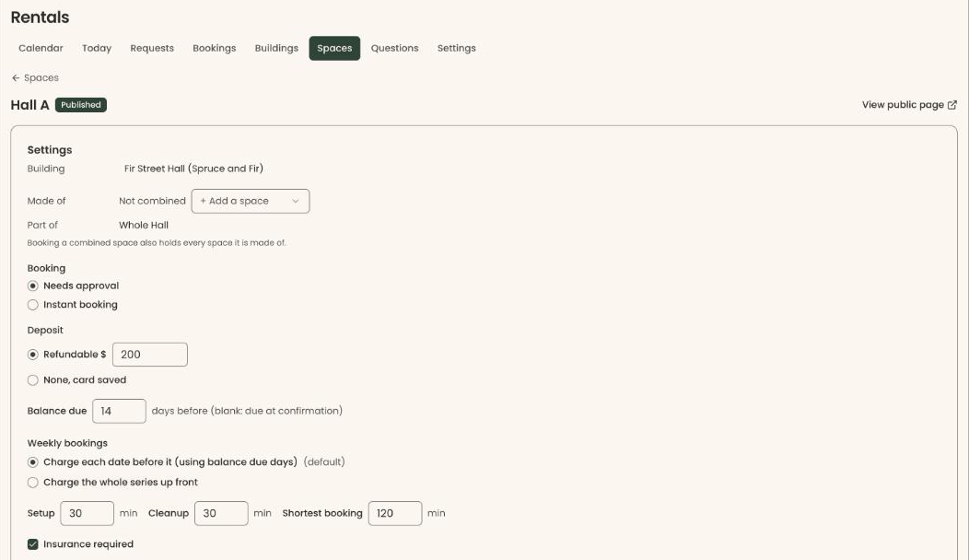Open View public page link
Image resolution: width=969 pixels, height=560 pixels.
909,105
